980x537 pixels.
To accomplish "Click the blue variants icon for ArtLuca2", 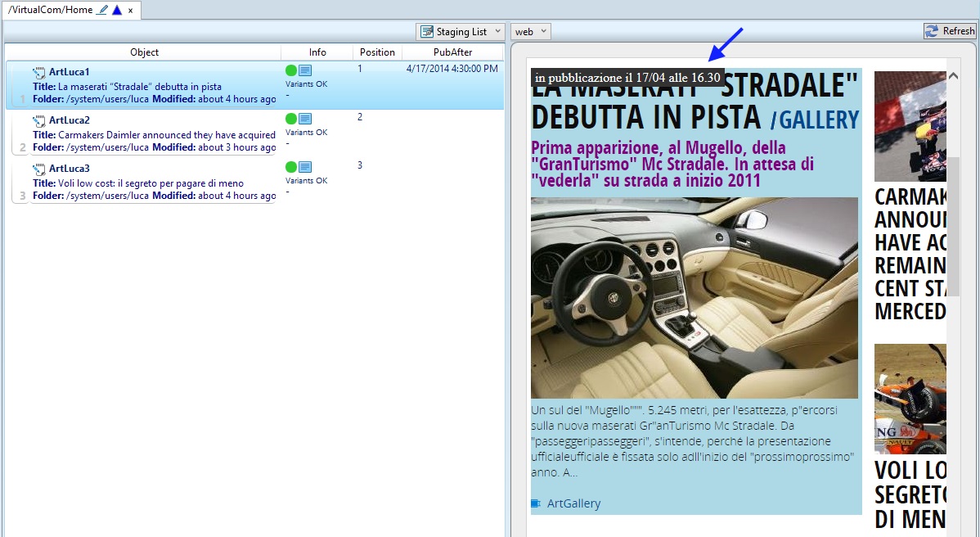I will coord(305,119).
